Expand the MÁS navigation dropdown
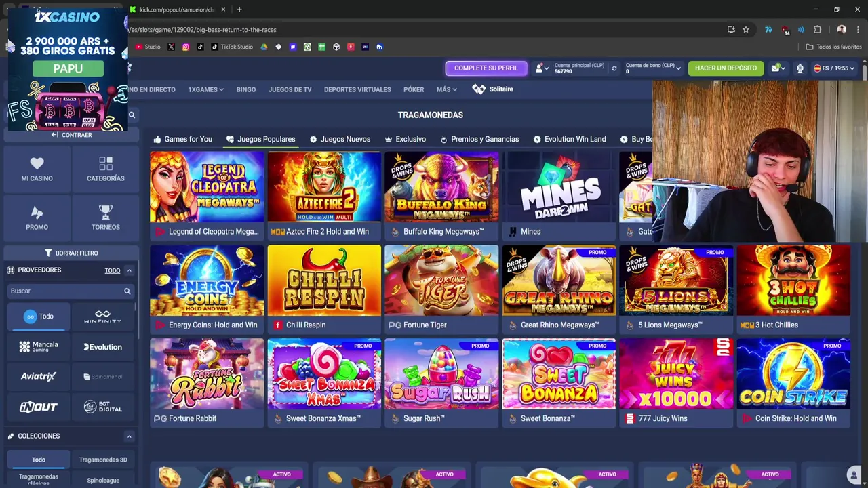The height and width of the screenshot is (488, 868). 446,89
